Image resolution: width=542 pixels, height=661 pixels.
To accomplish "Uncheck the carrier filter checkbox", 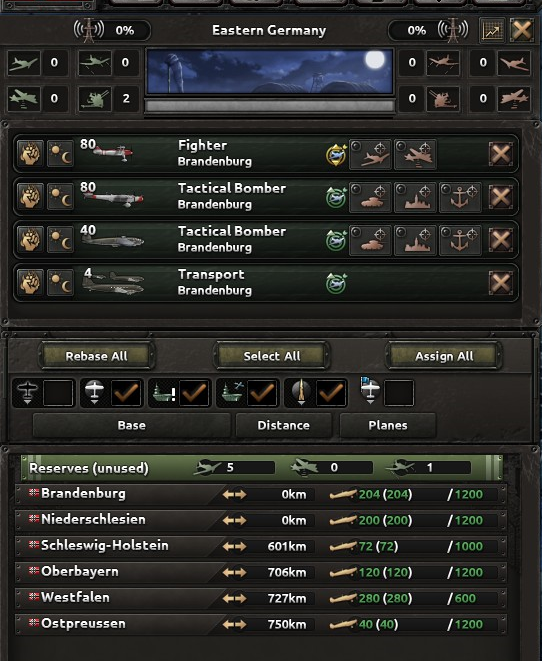I will [263, 393].
